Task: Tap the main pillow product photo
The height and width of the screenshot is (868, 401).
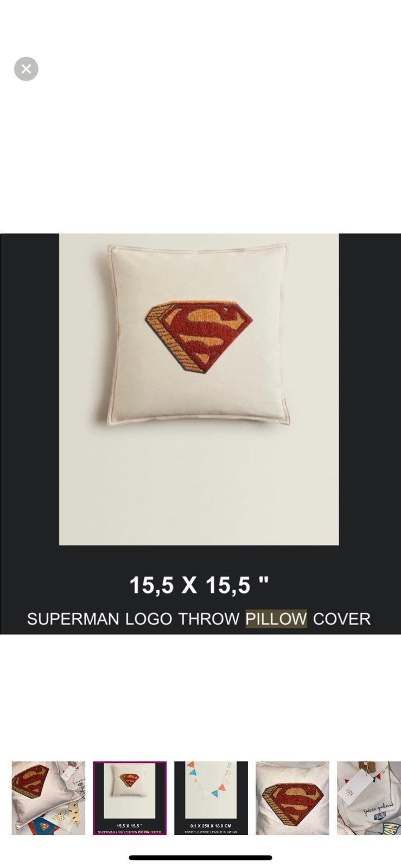Action: pyautogui.click(x=199, y=389)
